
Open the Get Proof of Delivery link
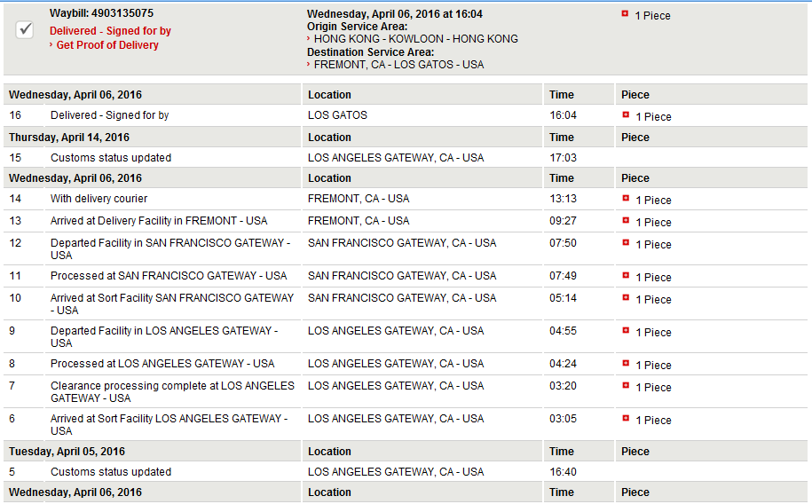click(107, 45)
